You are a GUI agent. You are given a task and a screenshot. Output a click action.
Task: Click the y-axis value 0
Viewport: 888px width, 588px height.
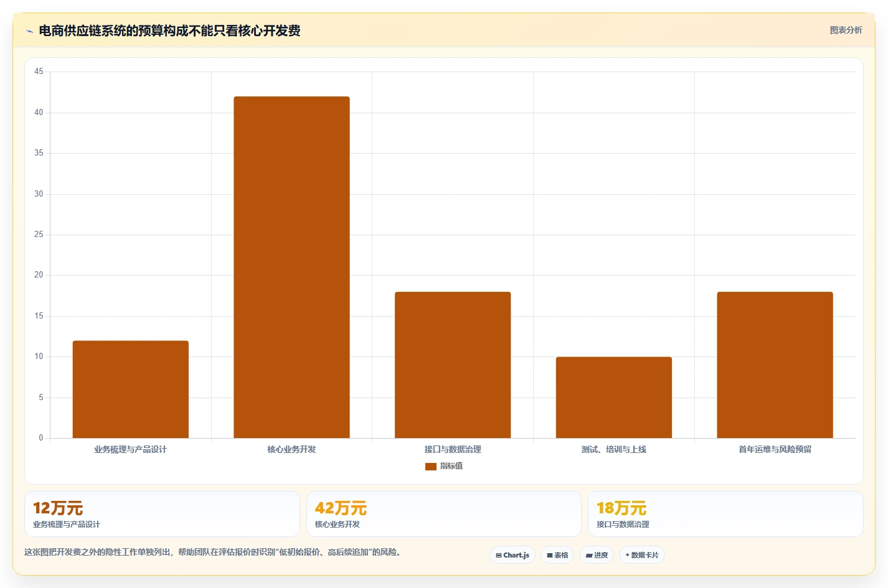coord(41,438)
